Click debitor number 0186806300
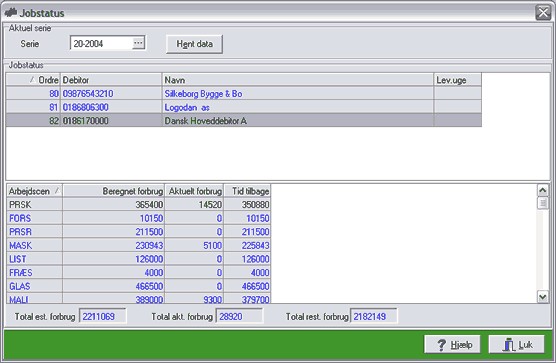The image size is (556, 363). coord(85,107)
